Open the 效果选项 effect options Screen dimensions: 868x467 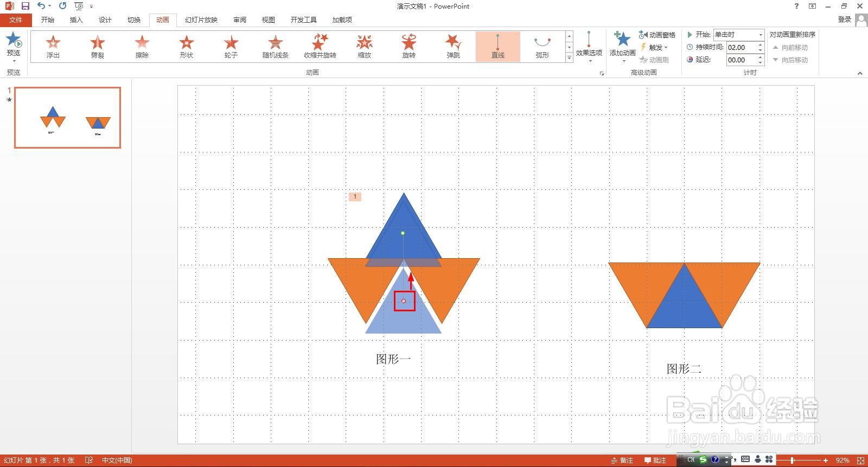(589, 47)
